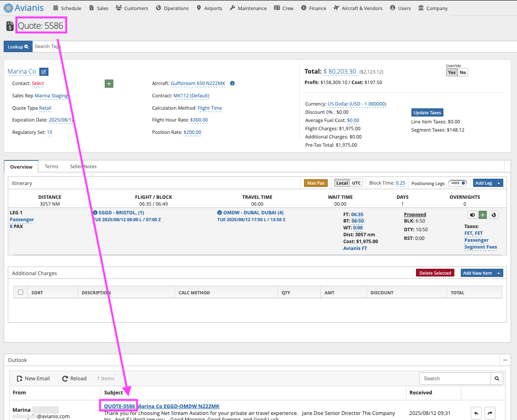Click the globe icon button on Leg 1
This screenshot has height=420, width=517.
[x=494, y=215]
